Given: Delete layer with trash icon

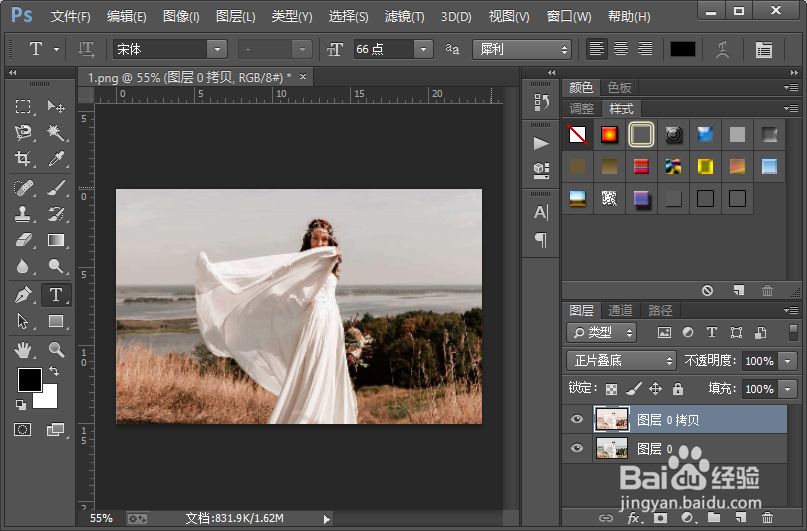Looking at the screenshot, I should [767, 517].
